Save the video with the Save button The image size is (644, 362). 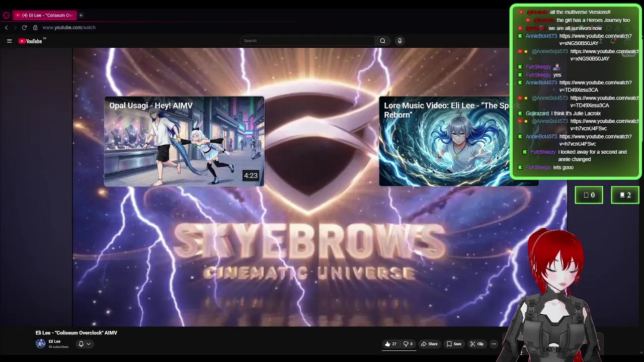pos(454,344)
